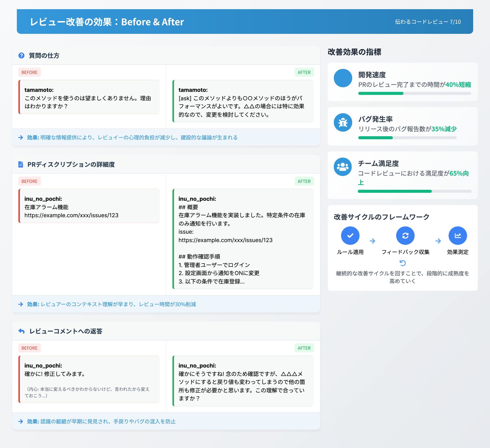This screenshot has height=448, width=490.
Task: Click the reply arrow icon by レビューコメントへの返答
Action: [x=21, y=331]
